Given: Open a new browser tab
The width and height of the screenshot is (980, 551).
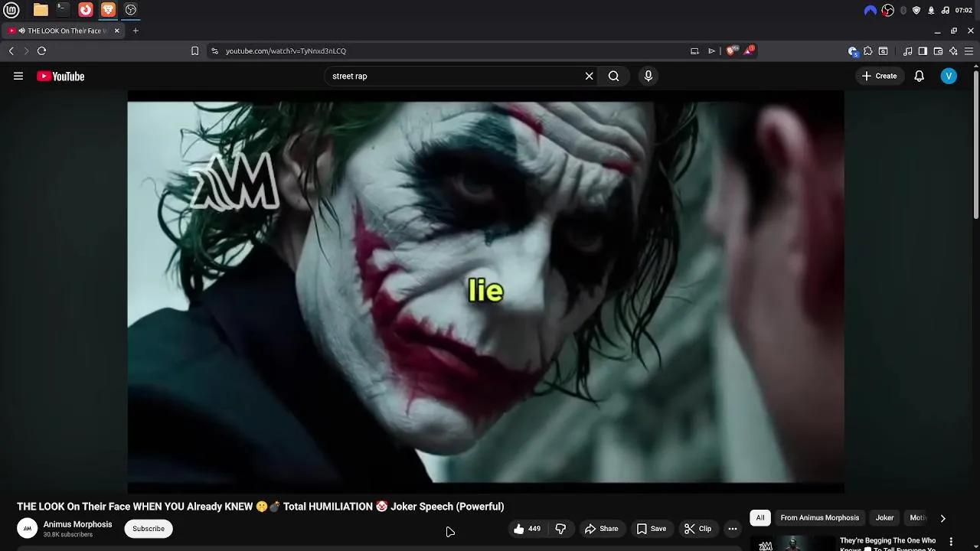Looking at the screenshot, I should [x=136, y=31].
